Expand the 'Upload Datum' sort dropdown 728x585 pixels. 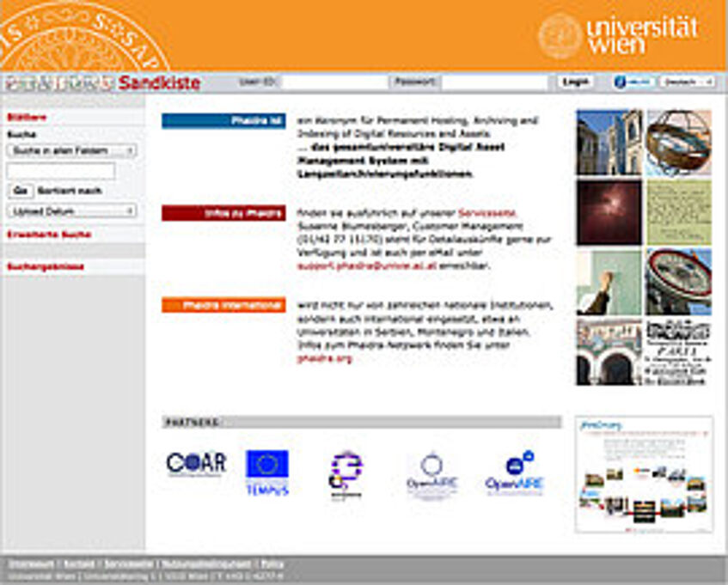[x=71, y=211]
